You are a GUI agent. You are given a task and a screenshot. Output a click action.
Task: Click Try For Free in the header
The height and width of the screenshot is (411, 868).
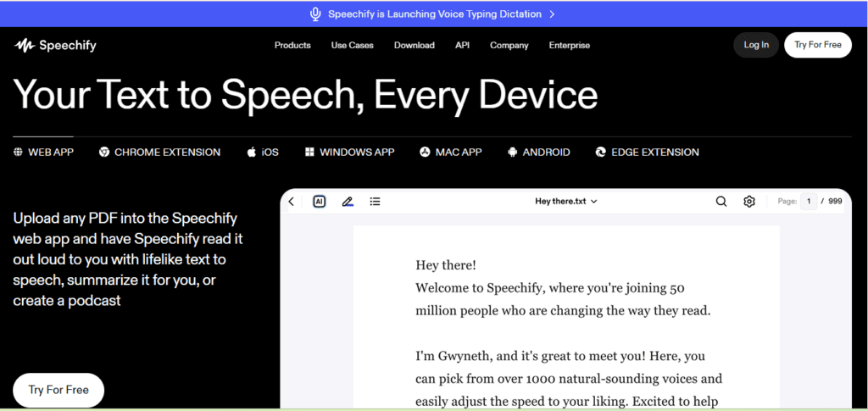coord(818,45)
